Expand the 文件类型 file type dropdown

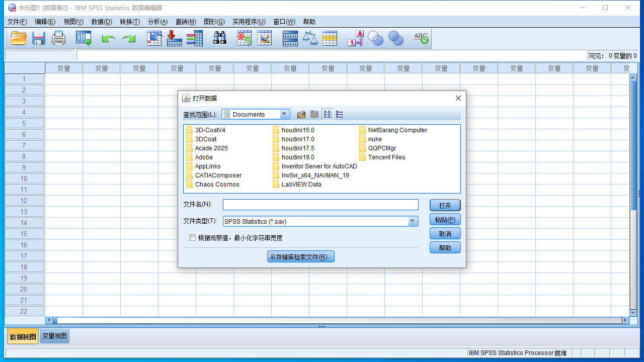click(x=413, y=221)
